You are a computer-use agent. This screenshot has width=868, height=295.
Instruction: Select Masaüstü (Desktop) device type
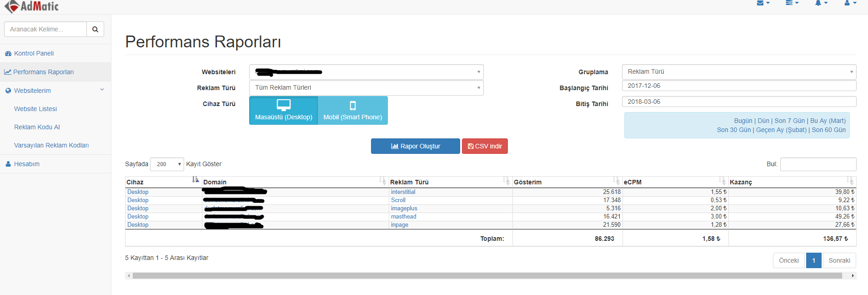tap(284, 110)
